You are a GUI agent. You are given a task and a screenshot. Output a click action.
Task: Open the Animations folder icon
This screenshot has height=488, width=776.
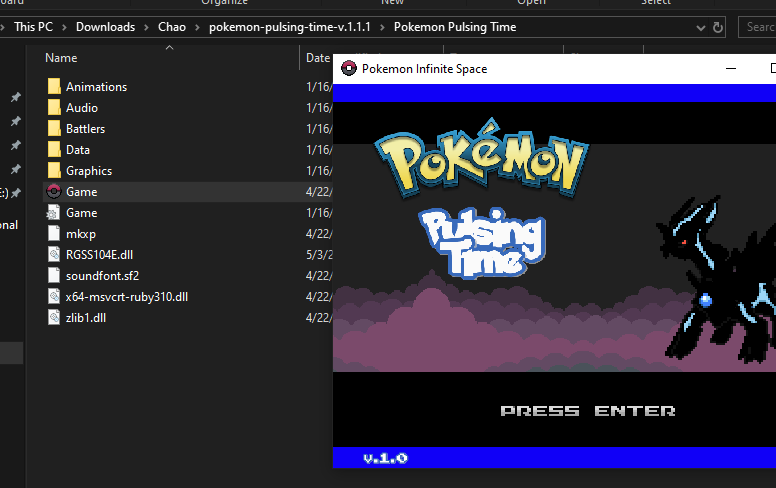pyautogui.click(x=54, y=87)
